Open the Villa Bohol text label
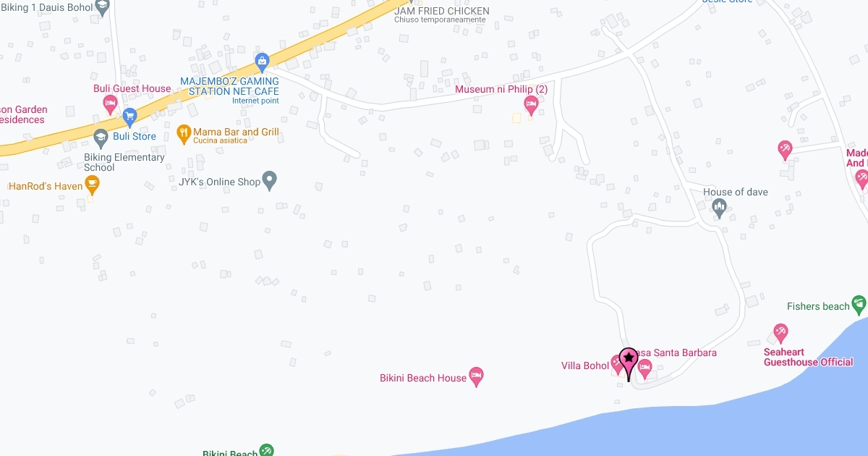 point(585,366)
